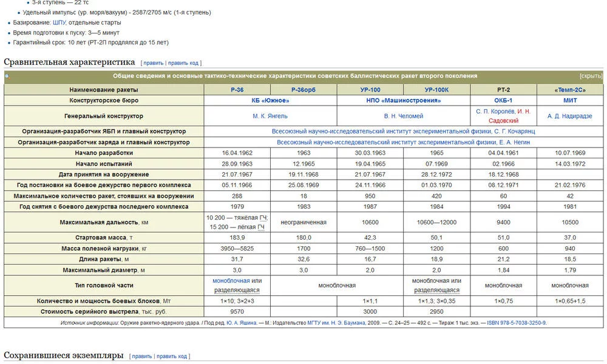The width and height of the screenshot is (607, 364).
Task: Open 'править код' for Сохранившиеся экземпляры section
Action: click(172, 356)
